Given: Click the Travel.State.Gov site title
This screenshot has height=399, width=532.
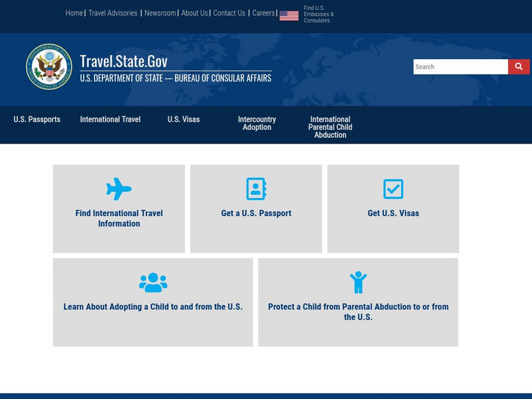Looking at the screenshot, I should pyautogui.click(x=124, y=61).
